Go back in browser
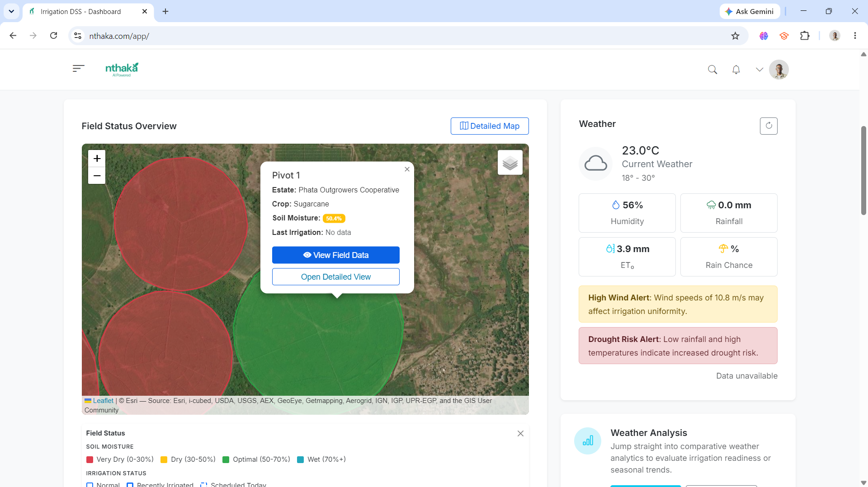Viewport: 868px width, 487px height. pos(13,36)
